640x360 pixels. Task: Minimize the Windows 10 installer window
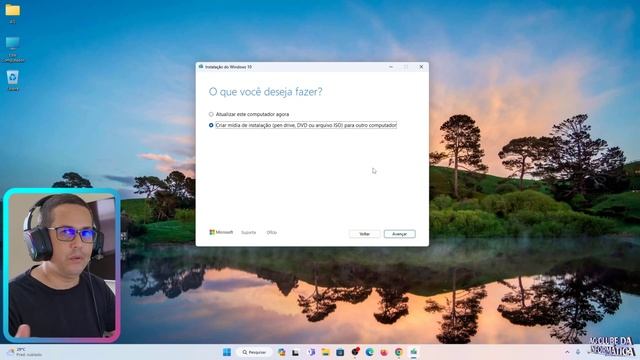pyautogui.click(x=391, y=67)
